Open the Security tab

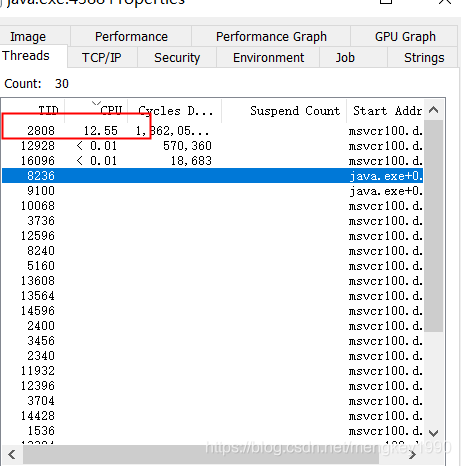tap(177, 58)
